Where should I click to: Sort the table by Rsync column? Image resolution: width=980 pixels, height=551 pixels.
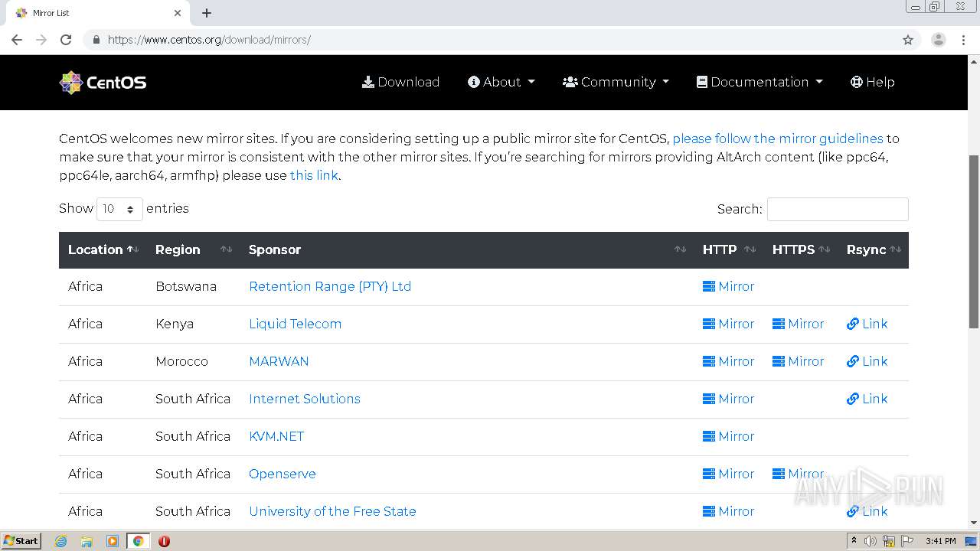873,249
